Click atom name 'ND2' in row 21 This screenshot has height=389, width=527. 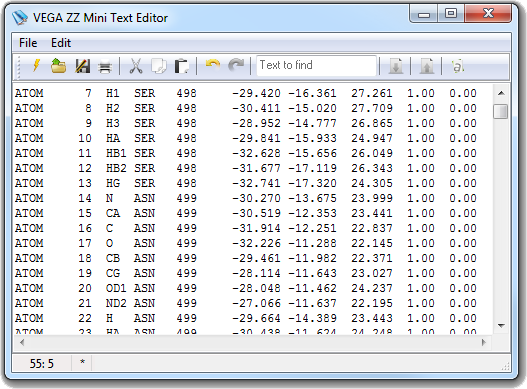116,303
